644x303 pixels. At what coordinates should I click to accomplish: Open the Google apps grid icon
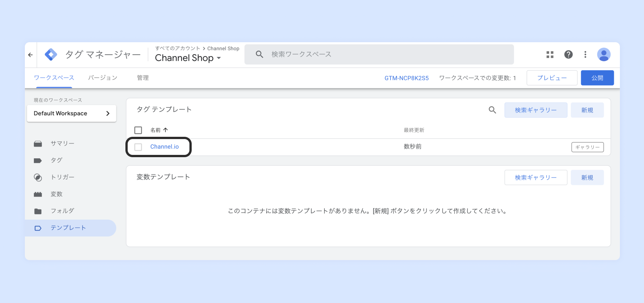(x=550, y=55)
